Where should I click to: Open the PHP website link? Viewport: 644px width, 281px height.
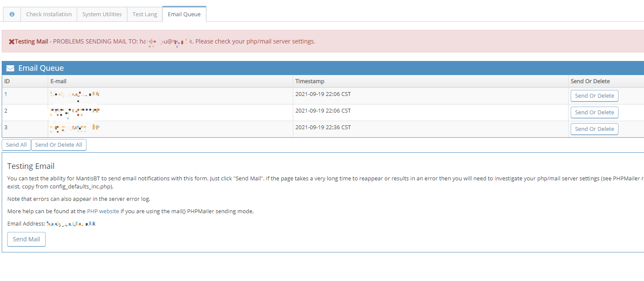(x=103, y=211)
